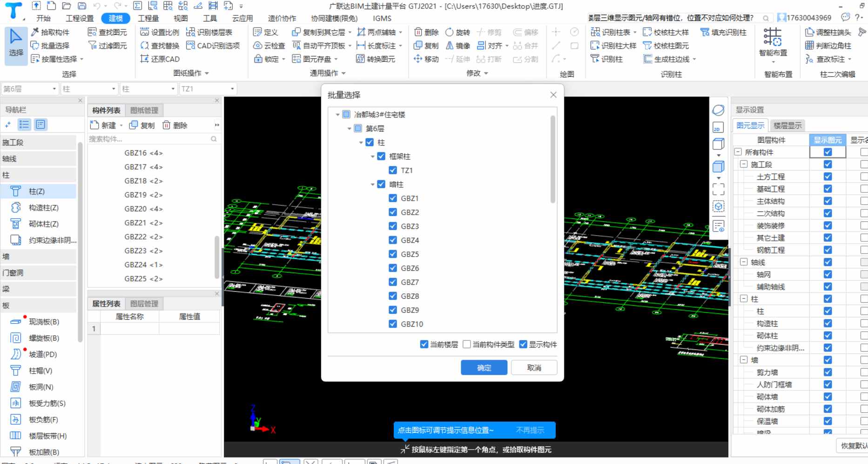Switch to the 图层管理 tab

[144, 304]
